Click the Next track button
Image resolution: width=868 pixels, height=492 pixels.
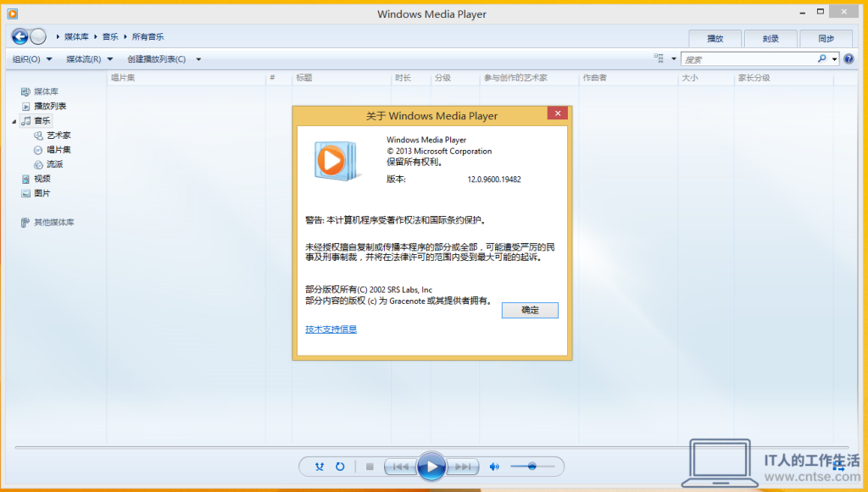[462, 467]
